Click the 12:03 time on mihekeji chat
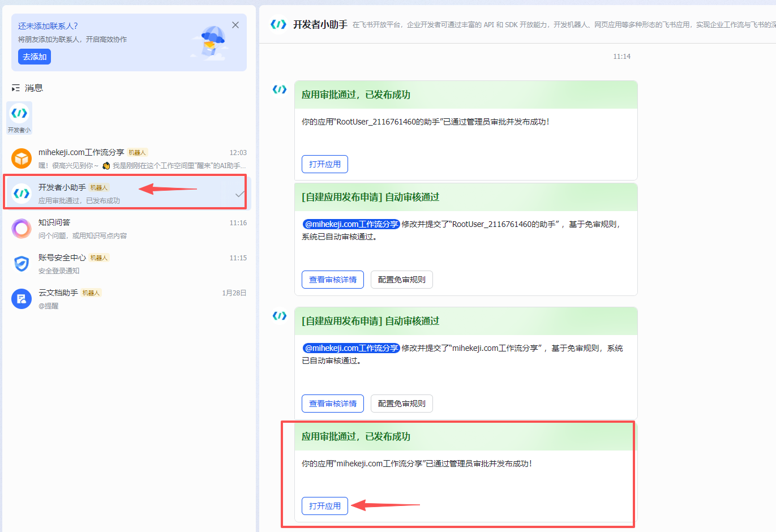776x532 pixels. coord(238,153)
